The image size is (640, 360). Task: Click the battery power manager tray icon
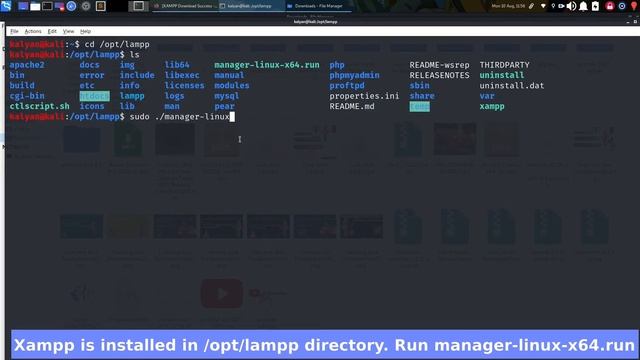(x=596, y=6)
